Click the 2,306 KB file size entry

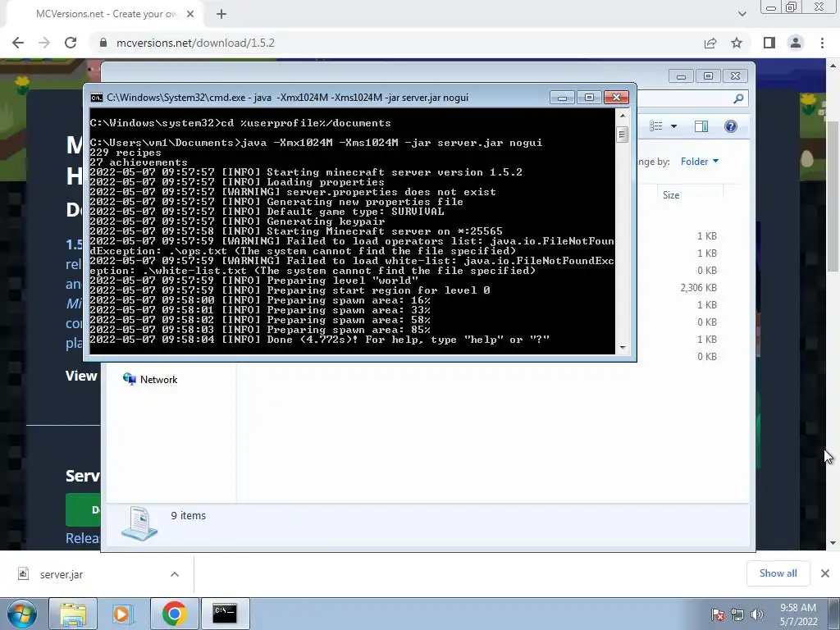699,288
